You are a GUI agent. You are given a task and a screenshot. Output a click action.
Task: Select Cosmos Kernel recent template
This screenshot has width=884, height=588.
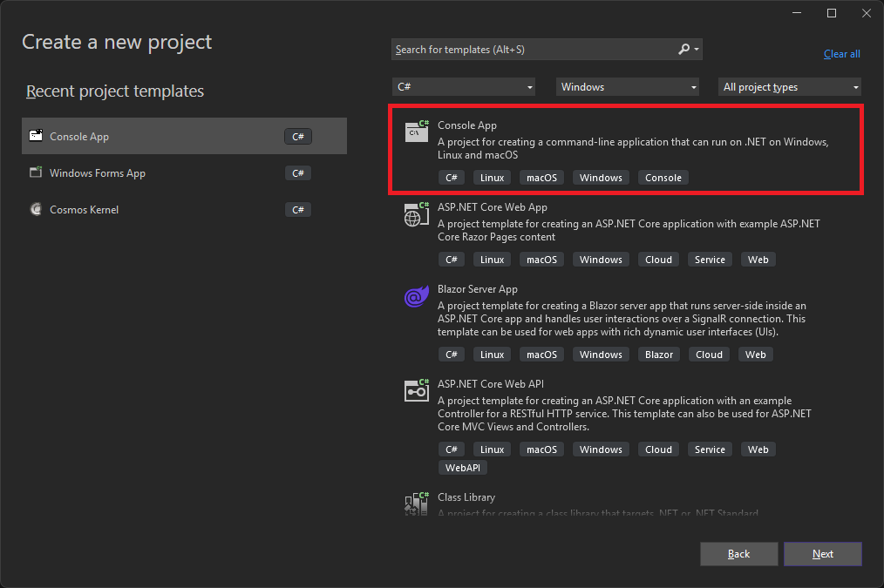pyautogui.click(x=184, y=210)
